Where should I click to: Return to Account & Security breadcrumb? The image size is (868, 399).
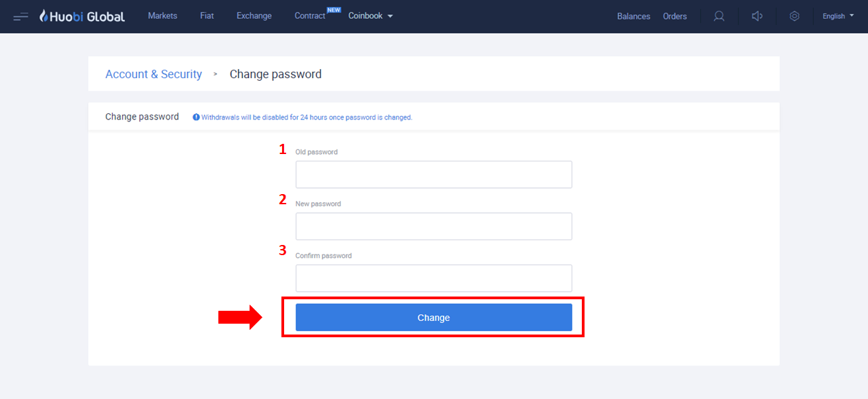[x=153, y=74]
